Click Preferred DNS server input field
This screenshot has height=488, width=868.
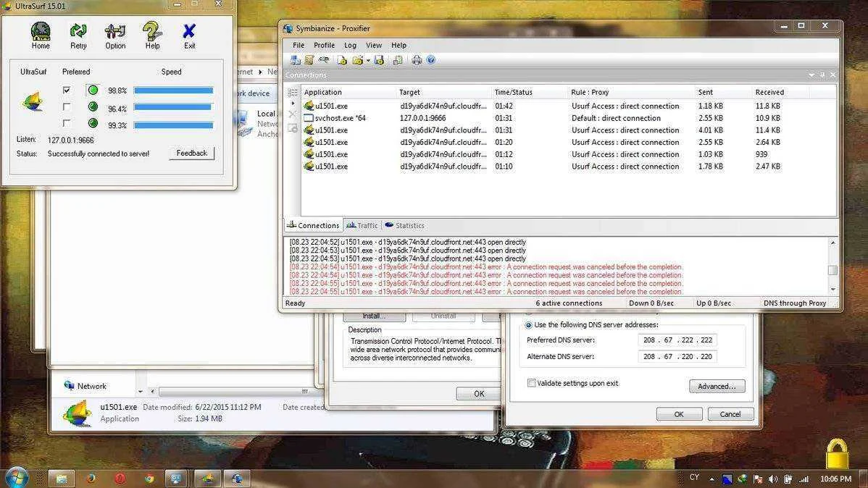point(677,340)
